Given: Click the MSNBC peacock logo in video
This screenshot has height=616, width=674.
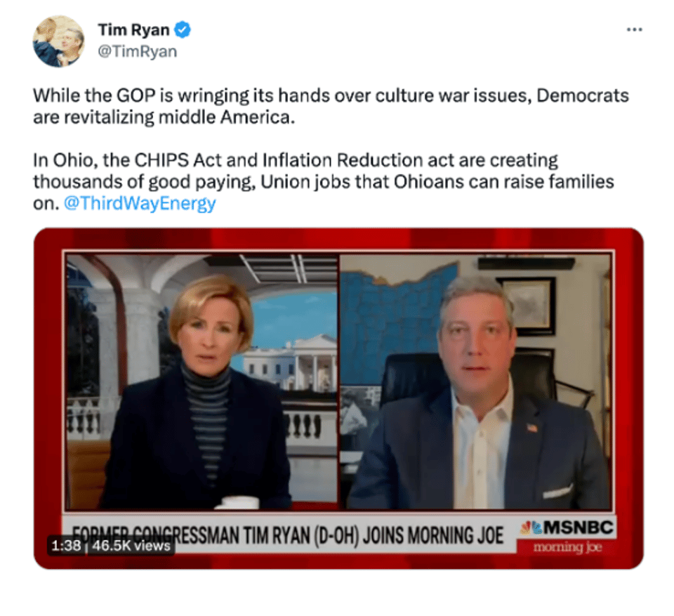Looking at the screenshot, I should coord(531,527).
